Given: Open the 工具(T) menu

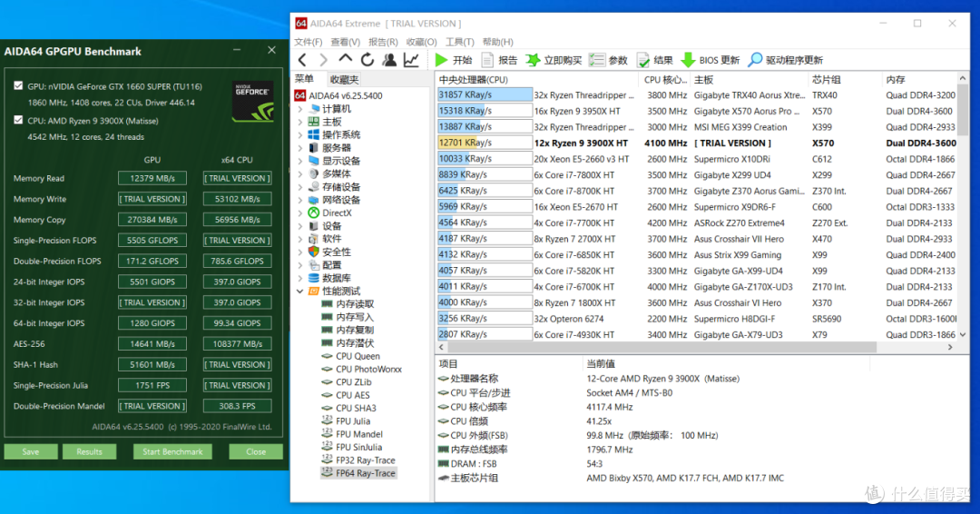Looking at the screenshot, I should click(x=459, y=42).
